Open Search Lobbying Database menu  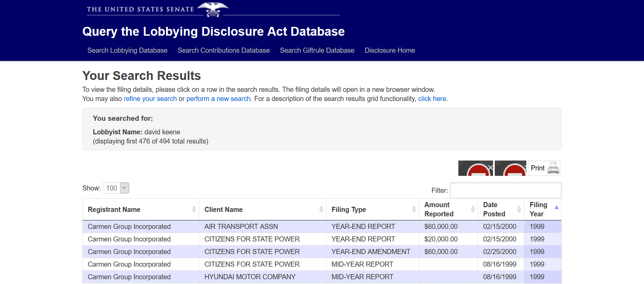(127, 50)
